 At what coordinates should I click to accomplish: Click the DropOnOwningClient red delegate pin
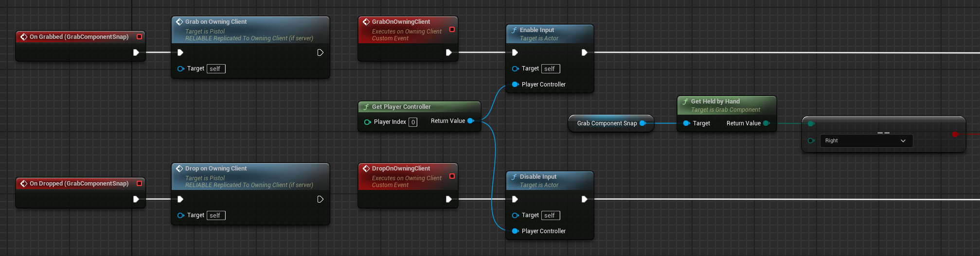(452, 176)
